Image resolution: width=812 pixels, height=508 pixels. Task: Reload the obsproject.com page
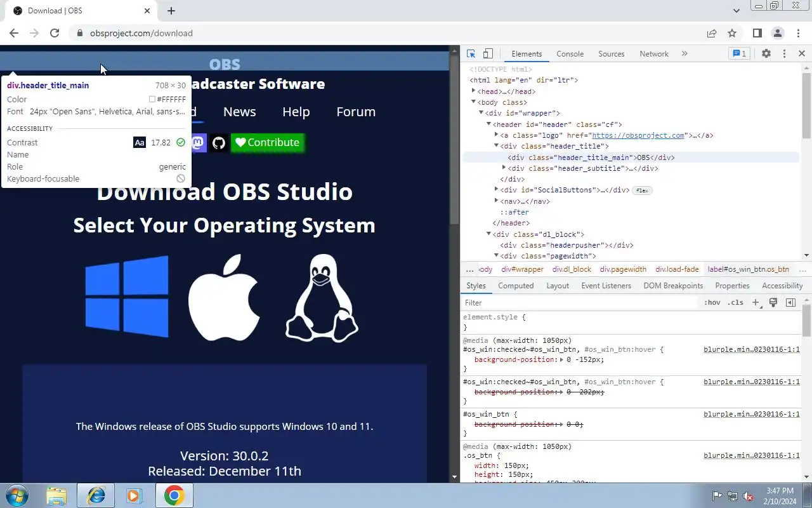coord(55,33)
